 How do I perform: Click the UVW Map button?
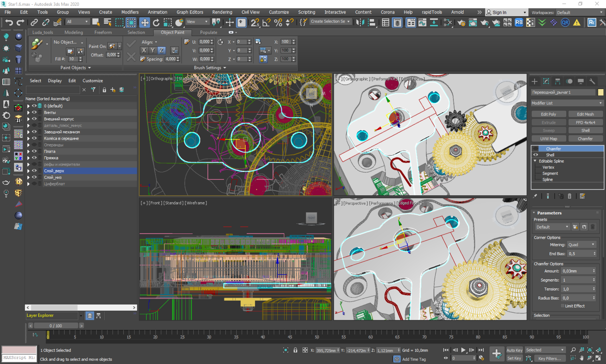[x=548, y=139]
